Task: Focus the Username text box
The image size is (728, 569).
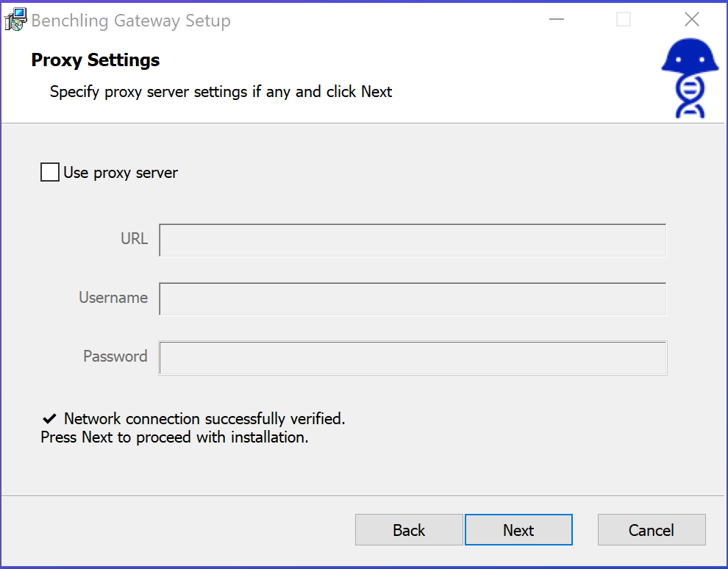Action: pyautogui.click(x=413, y=299)
